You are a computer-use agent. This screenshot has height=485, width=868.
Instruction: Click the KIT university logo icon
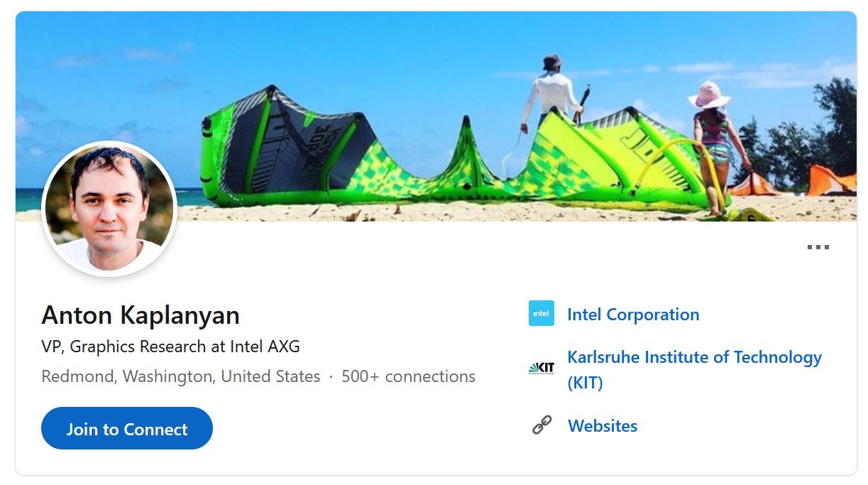(542, 368)
